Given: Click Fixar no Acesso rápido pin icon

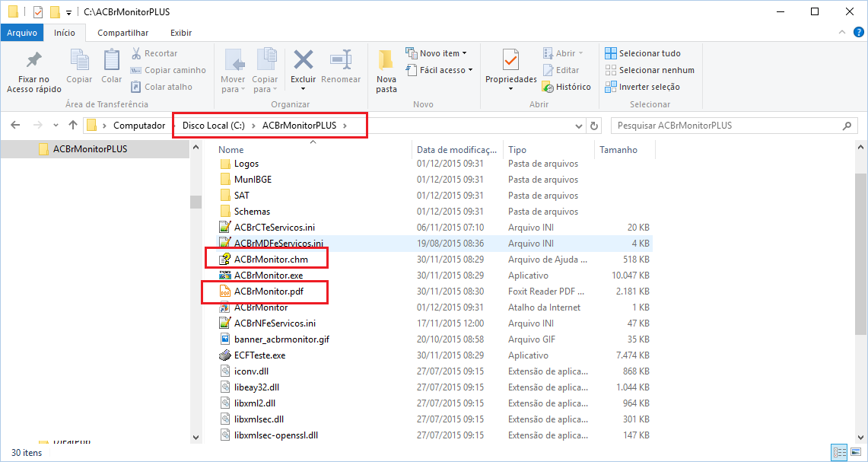Looking at the screenshot, I should [33, 60].
